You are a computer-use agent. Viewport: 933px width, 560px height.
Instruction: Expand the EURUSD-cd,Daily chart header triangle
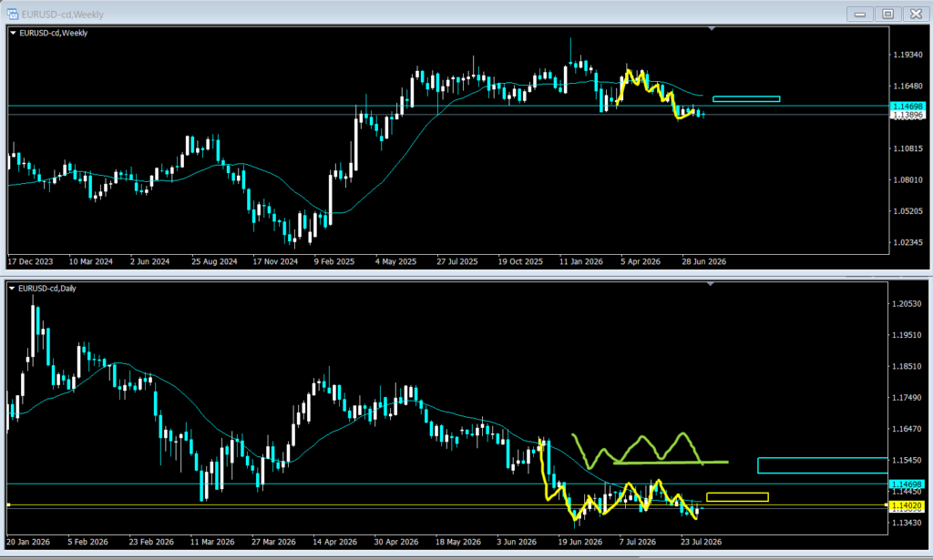(12, 289)
